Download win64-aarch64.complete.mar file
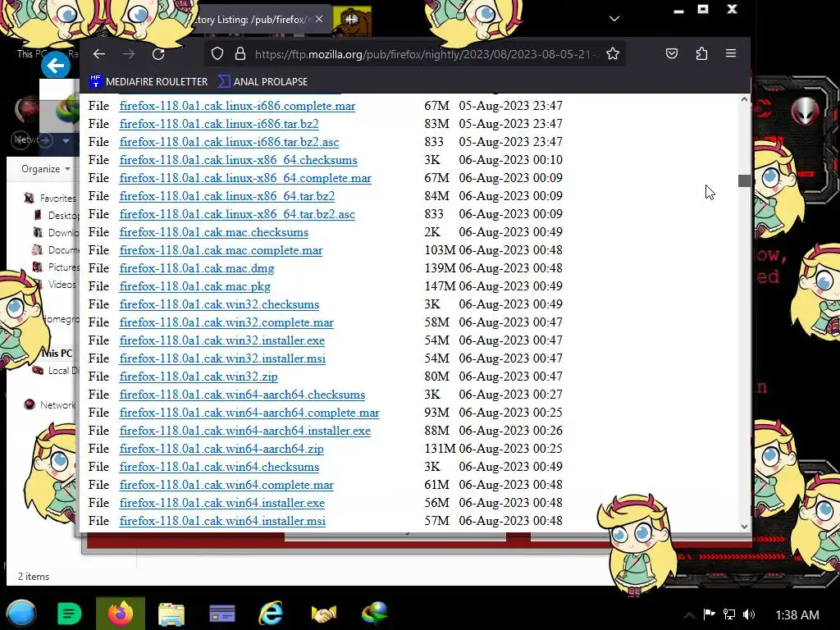Image resolution: width=840 pixels, height=630 pixels. 249,413
